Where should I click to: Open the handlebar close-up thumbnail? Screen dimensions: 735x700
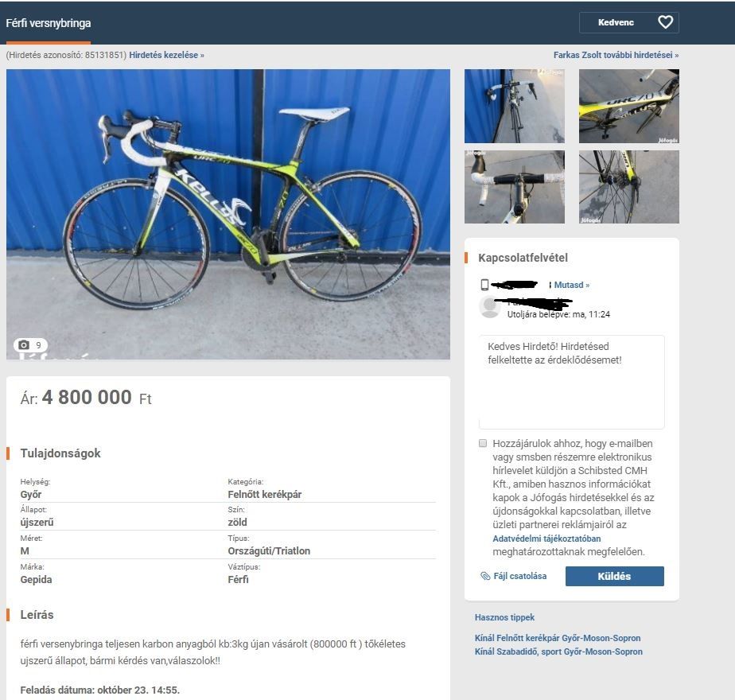[x=514, y=187]
